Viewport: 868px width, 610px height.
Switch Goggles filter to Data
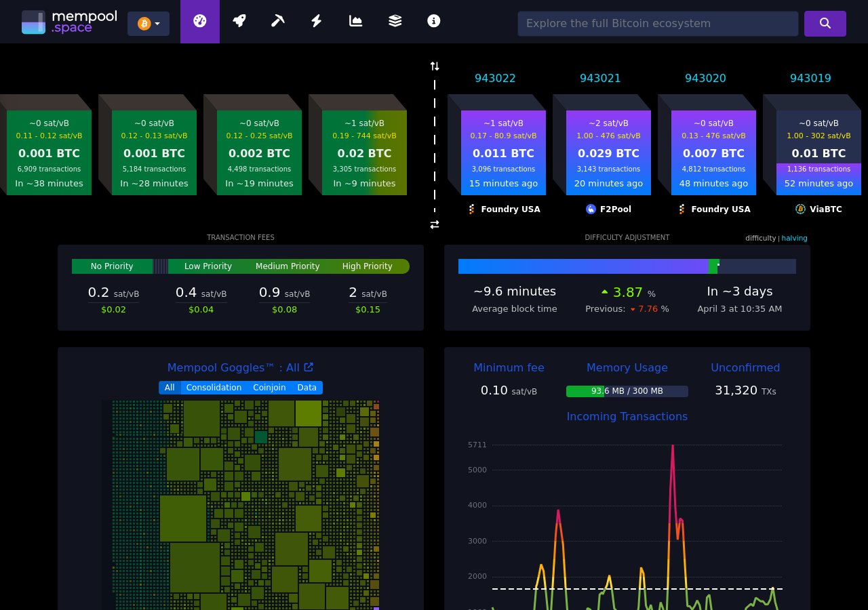(307, 387)
